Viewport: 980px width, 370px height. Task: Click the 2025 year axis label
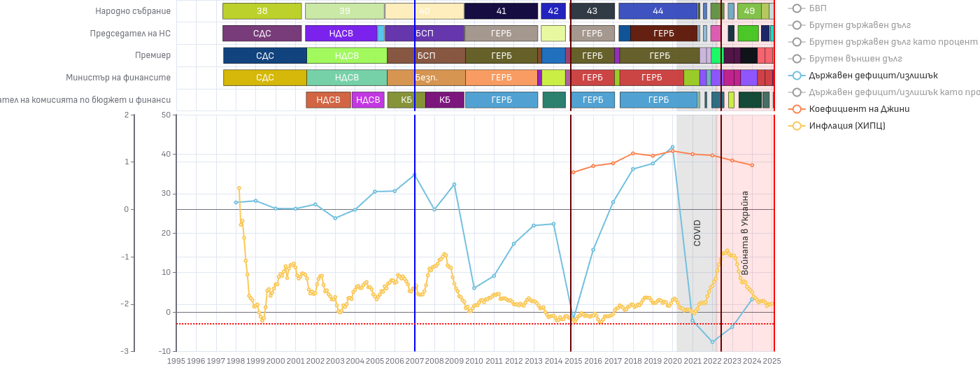(772, 361)
